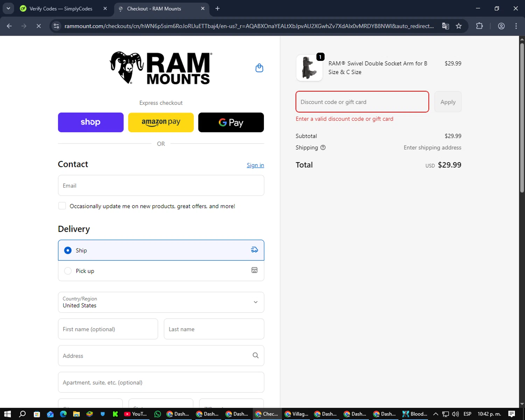Click the Apartment, suite, etc. field
Screen dimensions: 525x420
161,382
